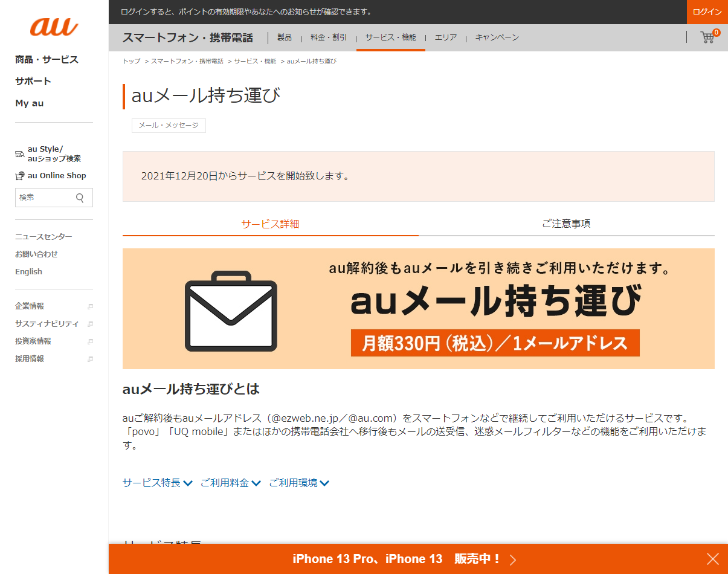Click the au logo

[54, 27]
